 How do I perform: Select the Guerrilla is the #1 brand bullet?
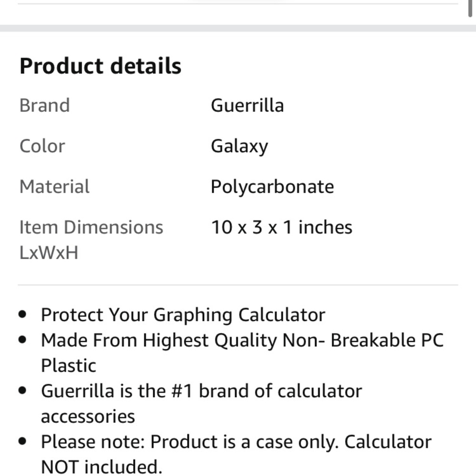[x=201, y=391]
